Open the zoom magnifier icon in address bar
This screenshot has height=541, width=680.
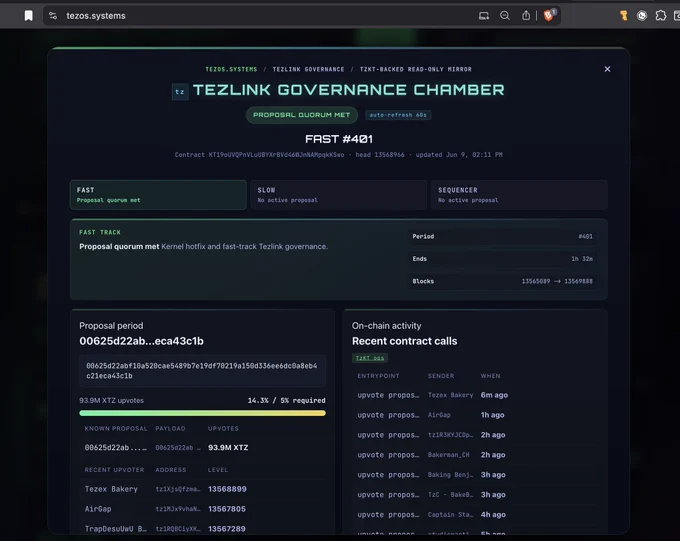pos(505,16)
